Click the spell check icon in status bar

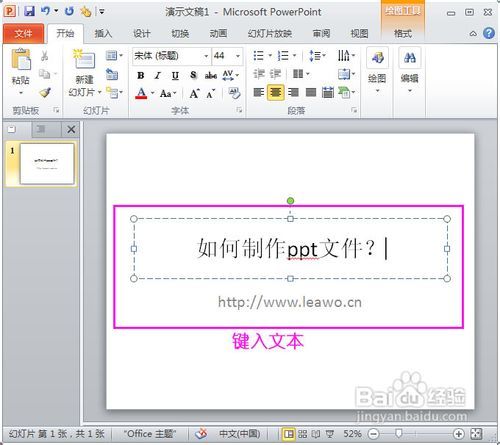[201, 434]
